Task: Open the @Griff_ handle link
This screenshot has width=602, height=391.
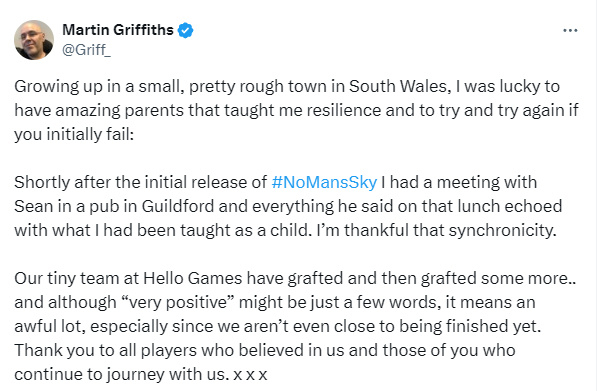Action: click(x=86, y=50)
